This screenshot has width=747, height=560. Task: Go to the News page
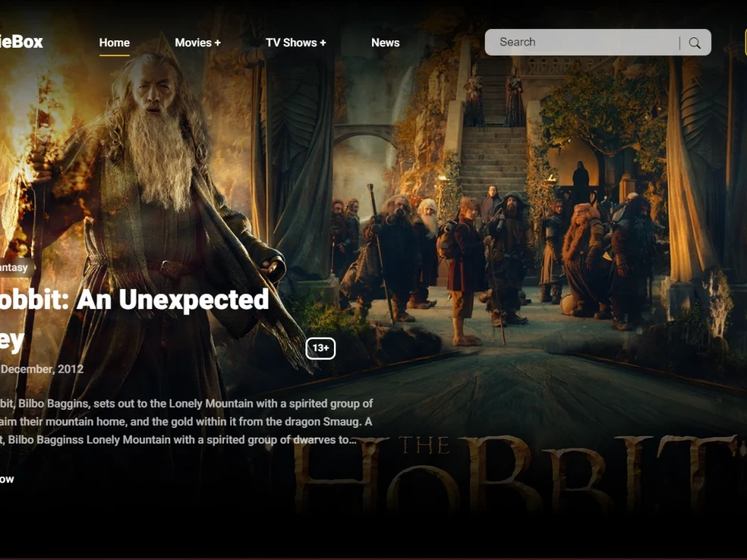(x=385, y=43)
